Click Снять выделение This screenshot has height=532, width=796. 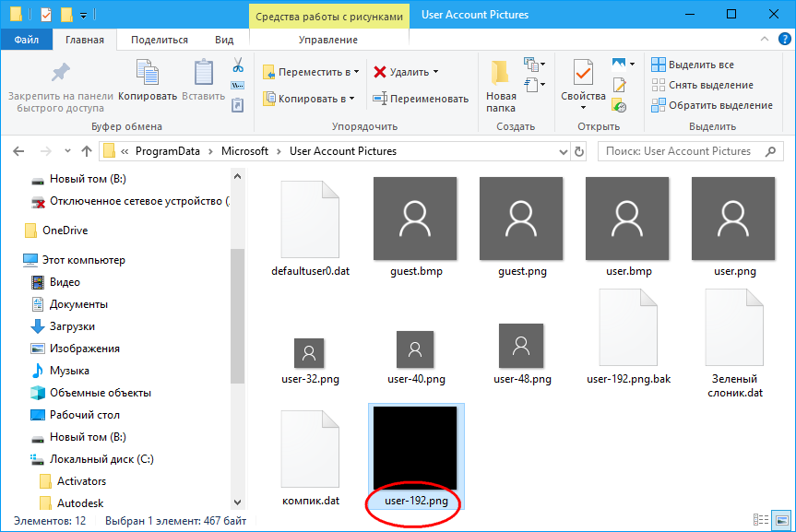point(703,85)
